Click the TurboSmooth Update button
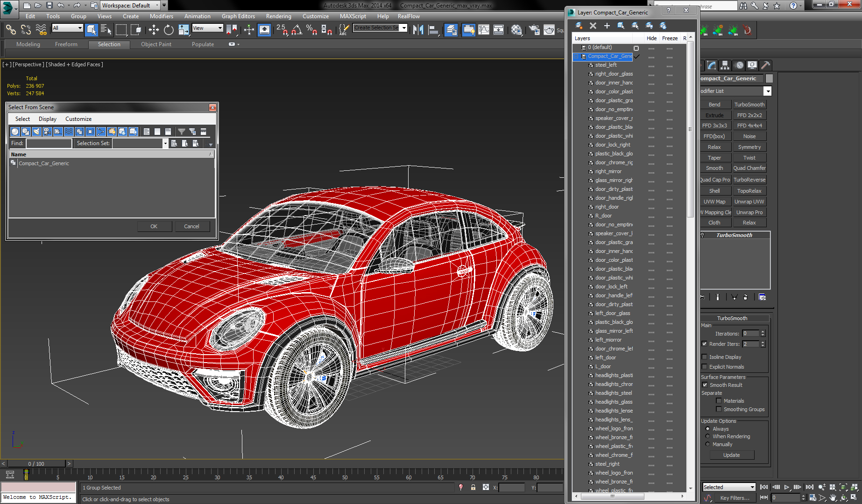Viewport: 862px width, 504px height. [x=731, y=455]
